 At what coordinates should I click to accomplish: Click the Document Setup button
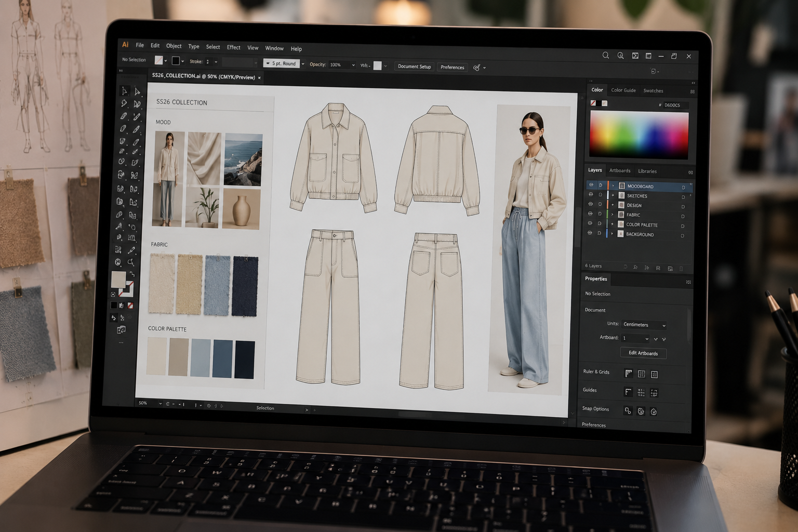(414, 66)
